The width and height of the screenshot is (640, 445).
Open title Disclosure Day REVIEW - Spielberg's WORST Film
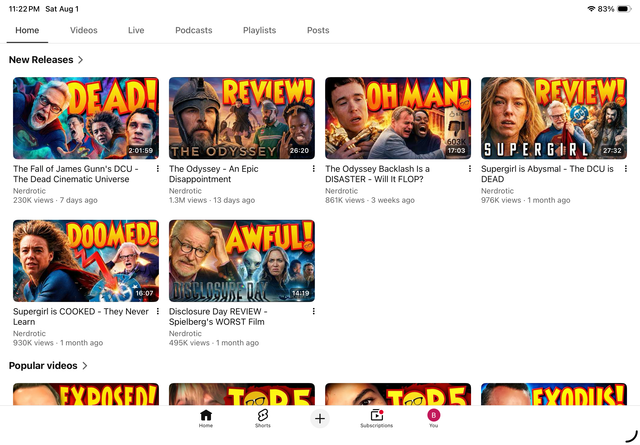coord(218,317)
